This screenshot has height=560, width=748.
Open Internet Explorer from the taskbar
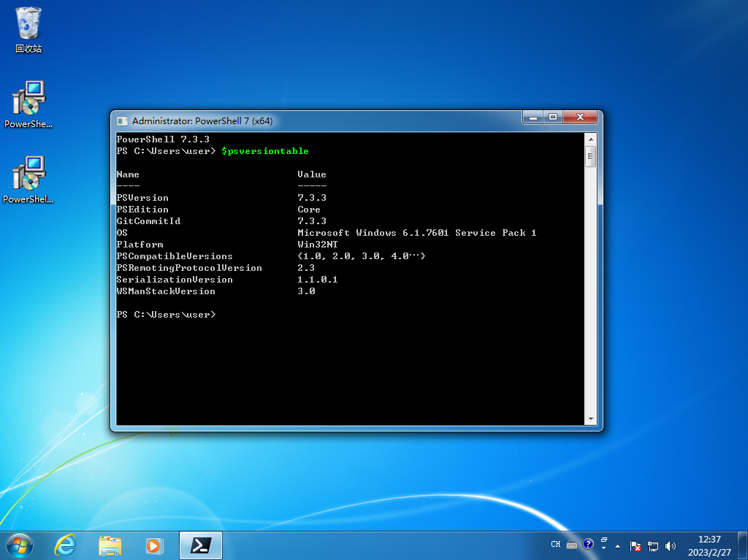point(64,545)
